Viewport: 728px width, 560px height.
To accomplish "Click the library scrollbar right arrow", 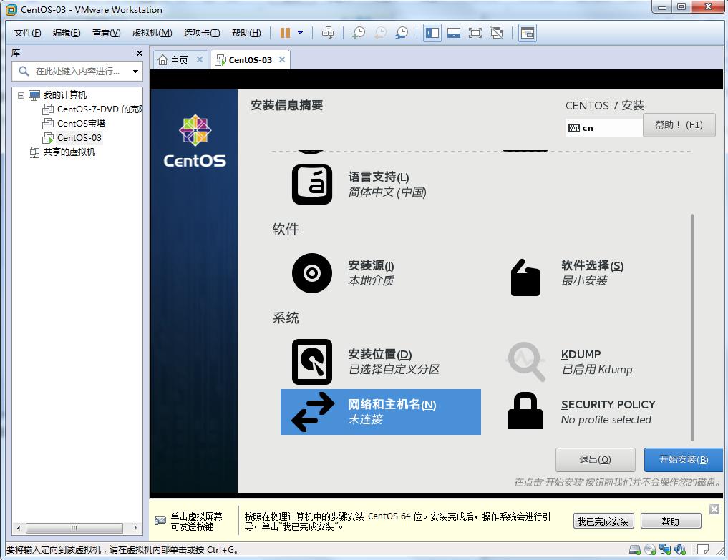I will pyautogui.click(x=135, y=528).
